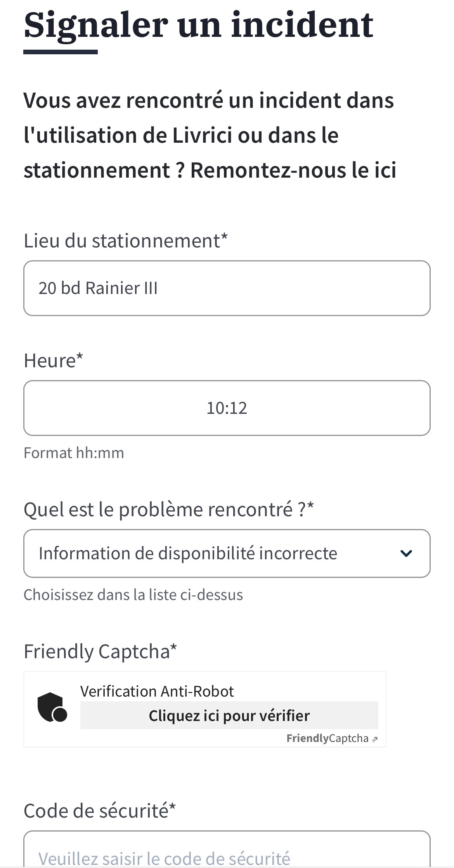Click the 'Lieu du stationnement' label
Image resolution: width=454 pixels, height=868 pixels.
coord(126,241)
